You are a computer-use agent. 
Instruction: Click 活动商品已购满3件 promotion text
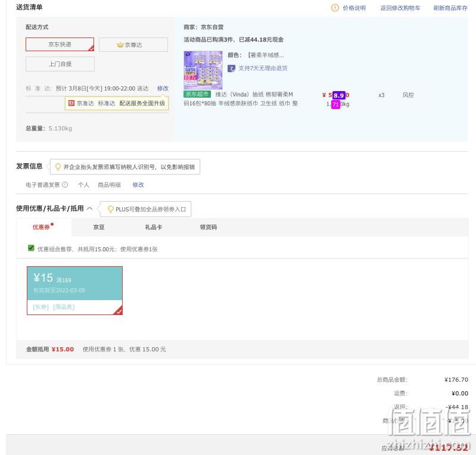pyautogui.click(x=234, y=39)
